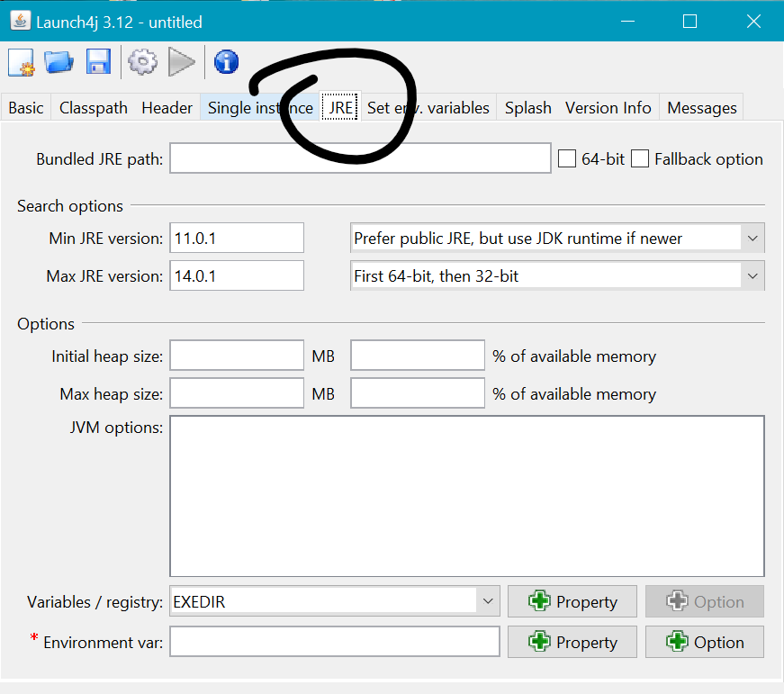Click inside the JVM options text area
The height and width of the screenshot is (694, 784).
click(467, 496)
